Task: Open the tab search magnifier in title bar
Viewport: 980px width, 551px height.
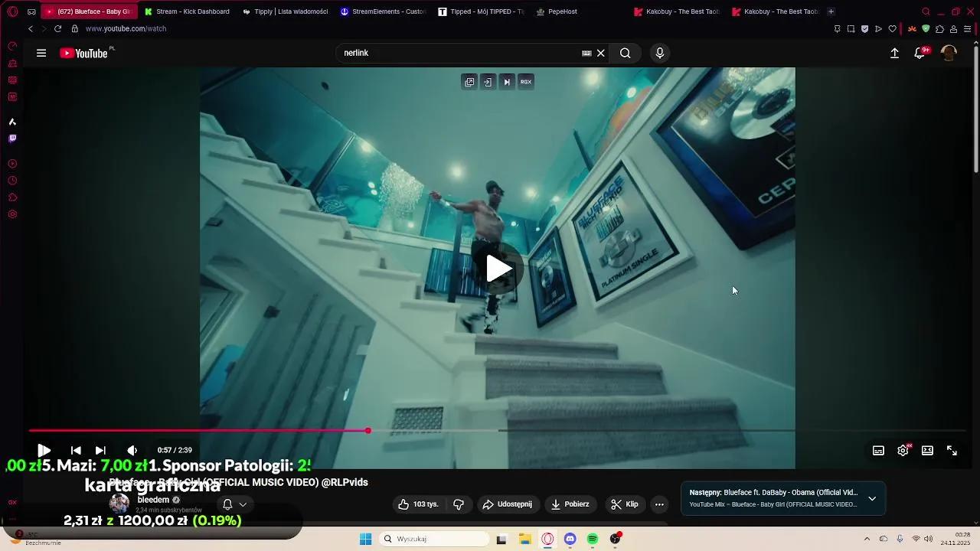Action: [926, 11]
